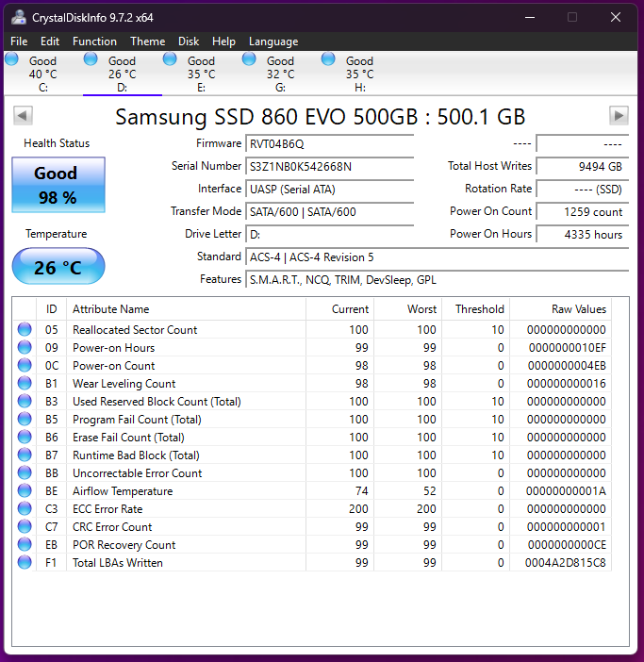
Task: Open the File menu
Action: pos(19,41)
